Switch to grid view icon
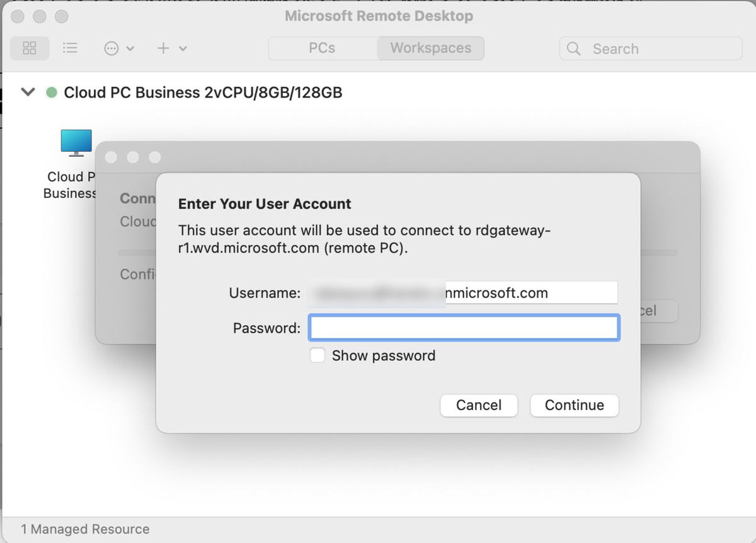756x543 pixels. 30,49
